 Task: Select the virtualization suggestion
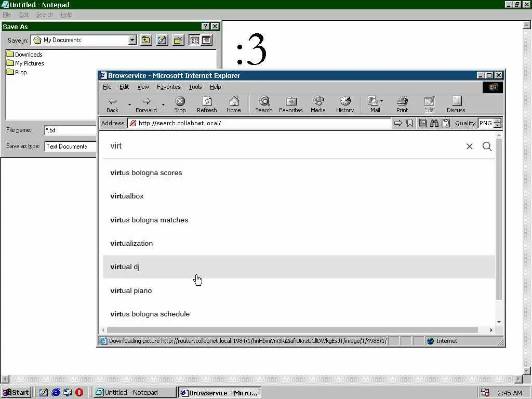[299, 243]
